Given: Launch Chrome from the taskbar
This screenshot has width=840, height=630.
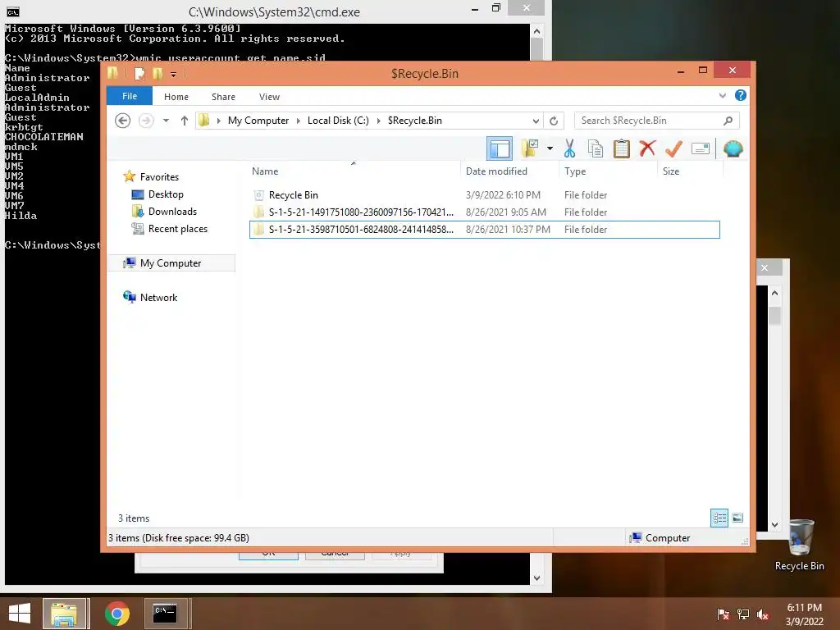Looking at the screenshot, I should [116, 614].
